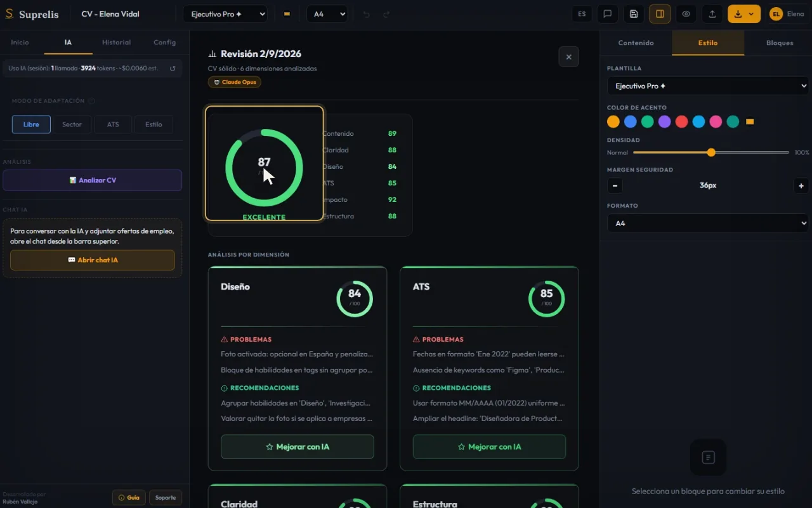
Task: Click the Soporte button
Action: pyautogui.click(x=166, y=497)
